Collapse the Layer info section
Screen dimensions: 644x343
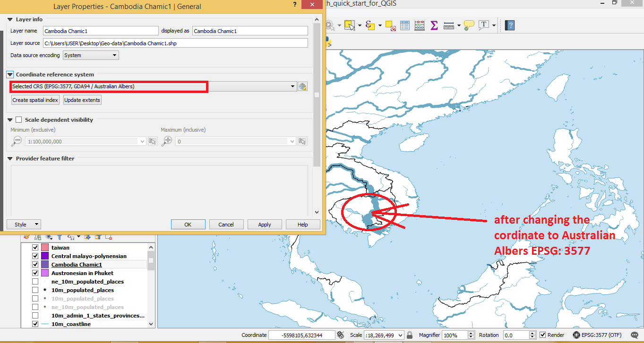pyautogui.click(x=10, y=19)
